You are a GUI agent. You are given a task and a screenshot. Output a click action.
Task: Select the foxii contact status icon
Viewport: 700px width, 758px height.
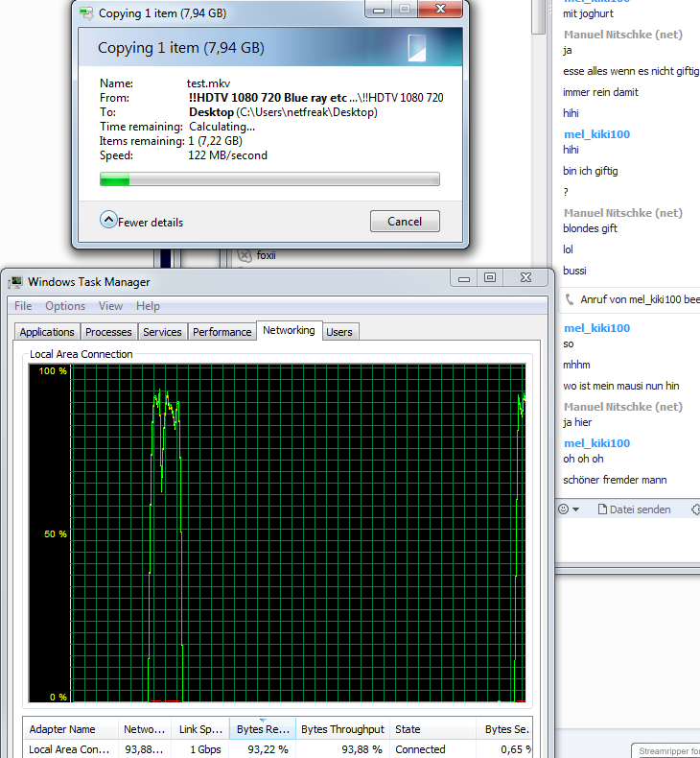(x=245, y=255)
